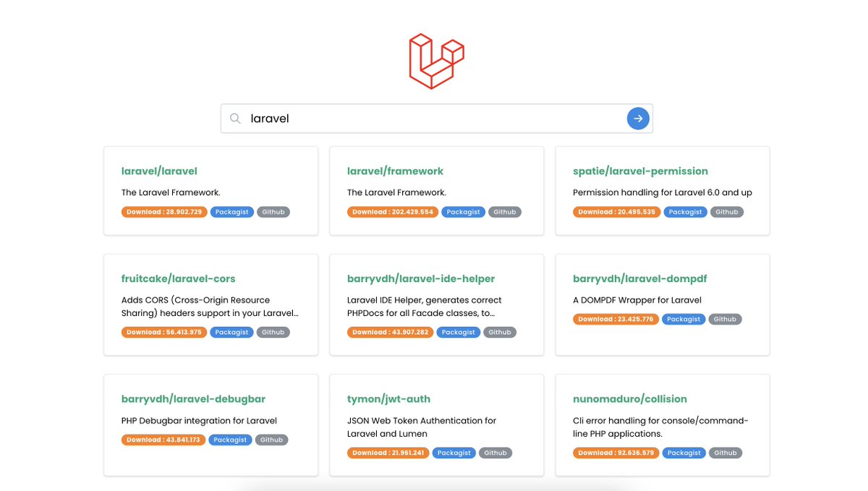The width and height of the screenshot is (868, 491).
Task: Click the 'Download : 92.636.579' badge
Action: 616,453
